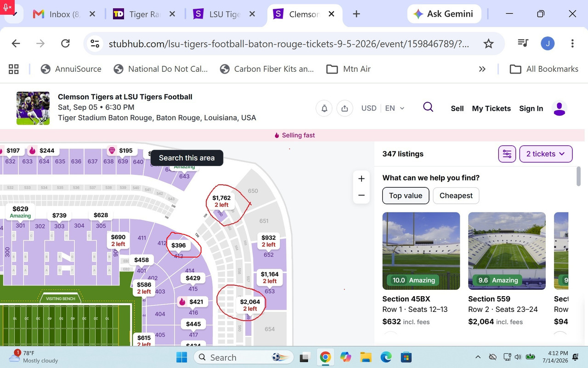Click Sign In on StubHub
Image resolution: width=588 pixels, height=368 pixels.
531,109
